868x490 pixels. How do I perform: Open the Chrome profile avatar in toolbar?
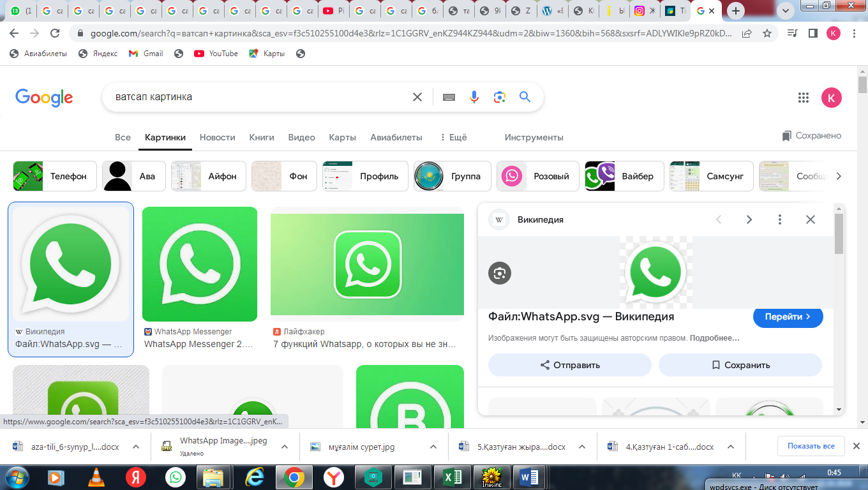pyautogui.click(x=834, y=33)
